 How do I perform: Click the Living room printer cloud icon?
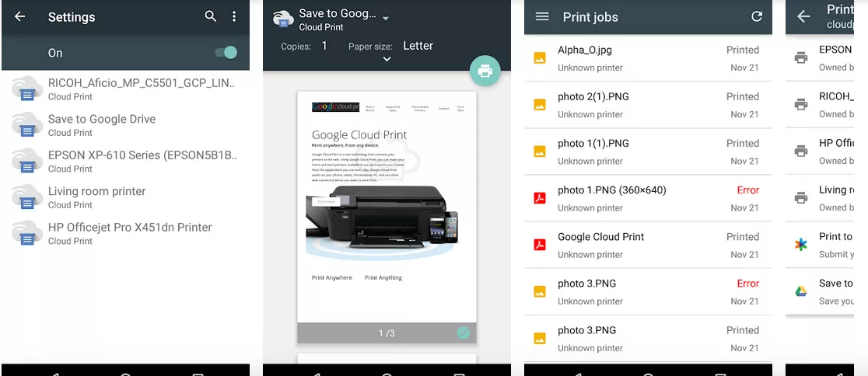(x=27, y=197)
